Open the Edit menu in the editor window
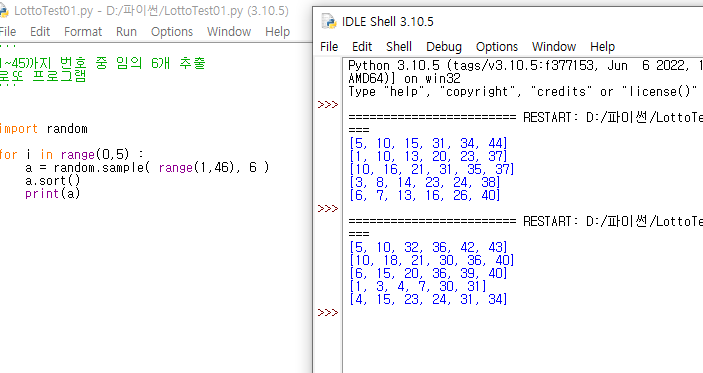The height and width of the screenshot is (373, 703). (40, 32)
